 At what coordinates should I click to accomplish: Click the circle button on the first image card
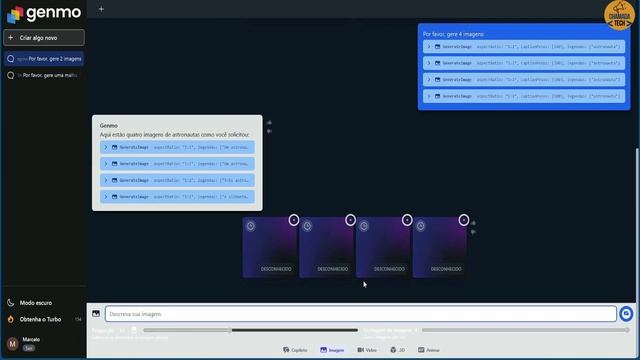[x=294, y=220]
